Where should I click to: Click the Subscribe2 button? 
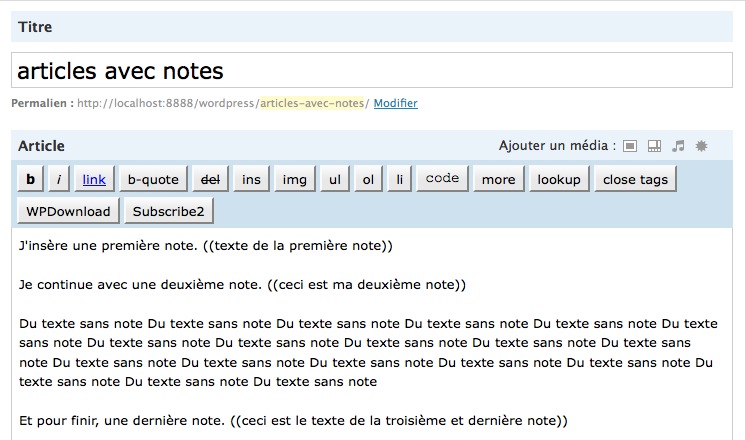click(x=168, y=211)
